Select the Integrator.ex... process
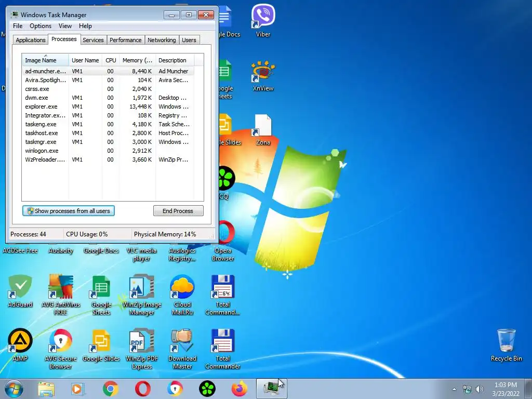 [108, 115]
